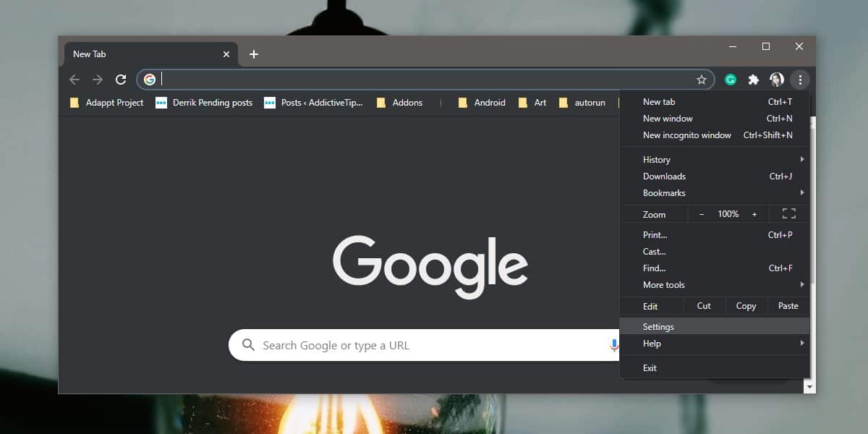Viewport: 868px width, 434px height.
Task: Open the Extensions puzzle-piece icon
Action: click(754, 80)
